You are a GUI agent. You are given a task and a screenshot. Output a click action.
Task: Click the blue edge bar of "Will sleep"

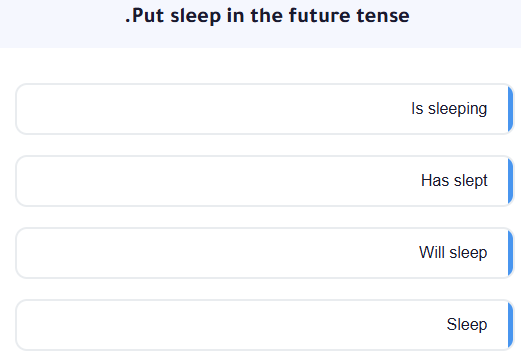click(x=510, y=253)
